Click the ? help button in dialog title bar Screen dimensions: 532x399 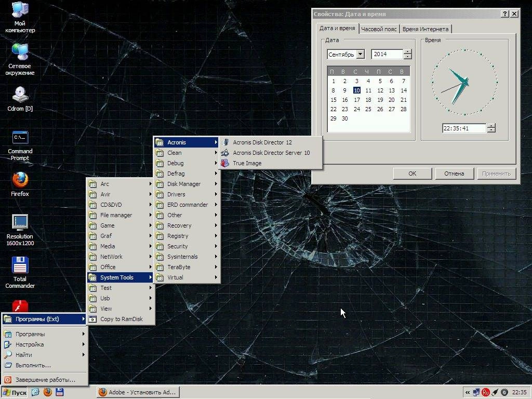click(505, 14)
